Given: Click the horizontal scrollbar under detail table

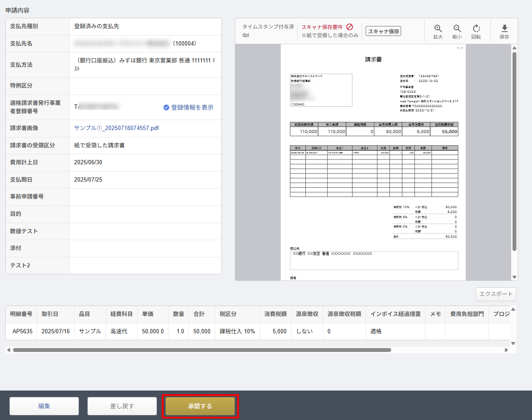Looking at the screenshot, I should (201, 350).
